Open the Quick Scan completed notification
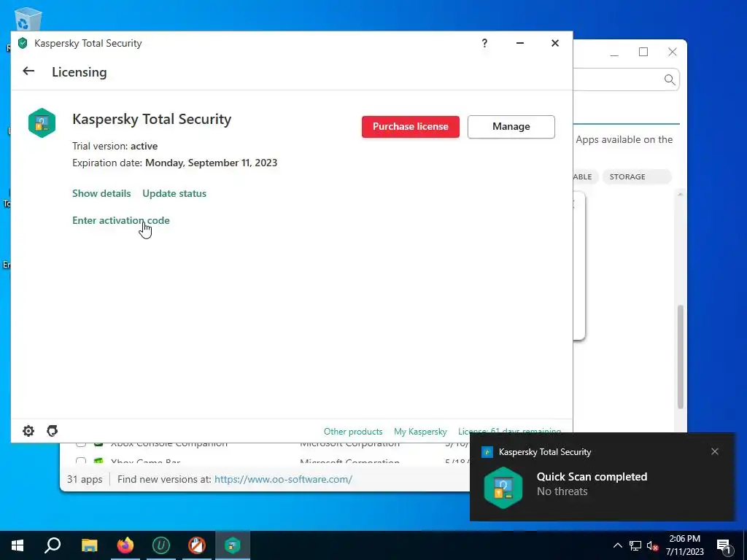The image size is (747, 560). [602, 477]
